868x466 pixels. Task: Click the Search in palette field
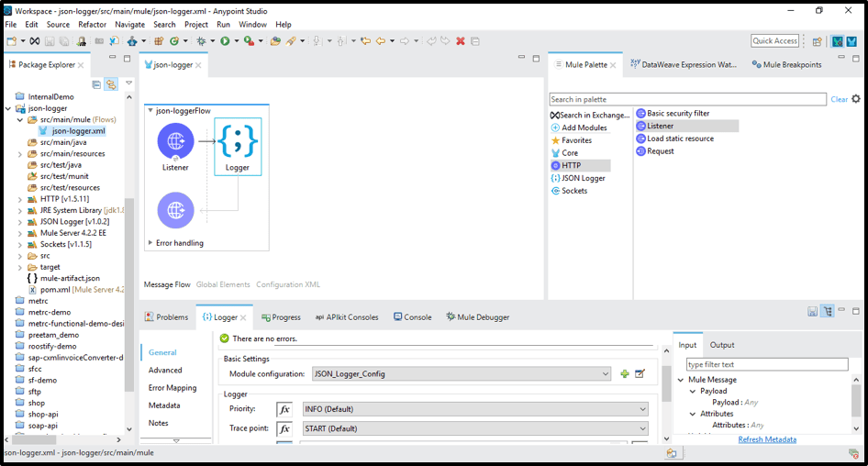tap(687, 99)
